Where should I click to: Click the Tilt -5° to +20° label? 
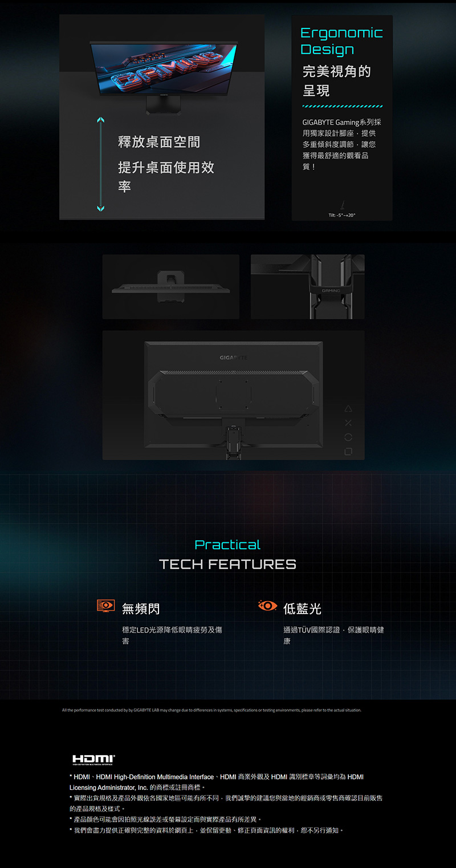click(342, 215)
